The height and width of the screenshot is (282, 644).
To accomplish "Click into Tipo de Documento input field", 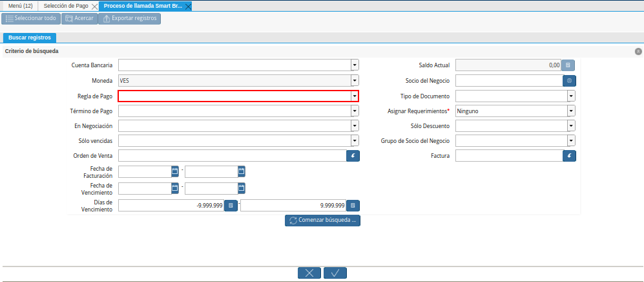I will point(512,96).
